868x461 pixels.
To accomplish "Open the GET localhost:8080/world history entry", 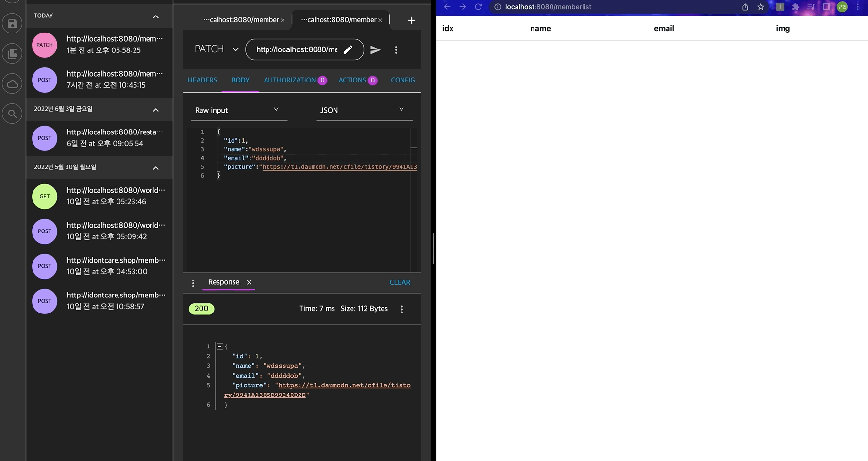I will pos(100,196).
